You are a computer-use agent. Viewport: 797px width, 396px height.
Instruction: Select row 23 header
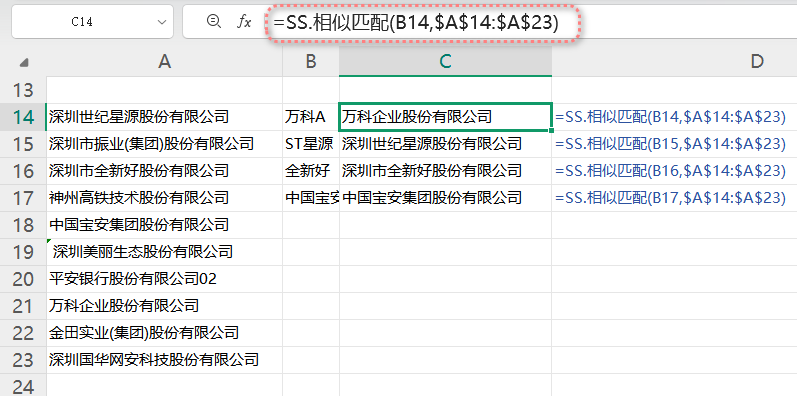(23, 360)
